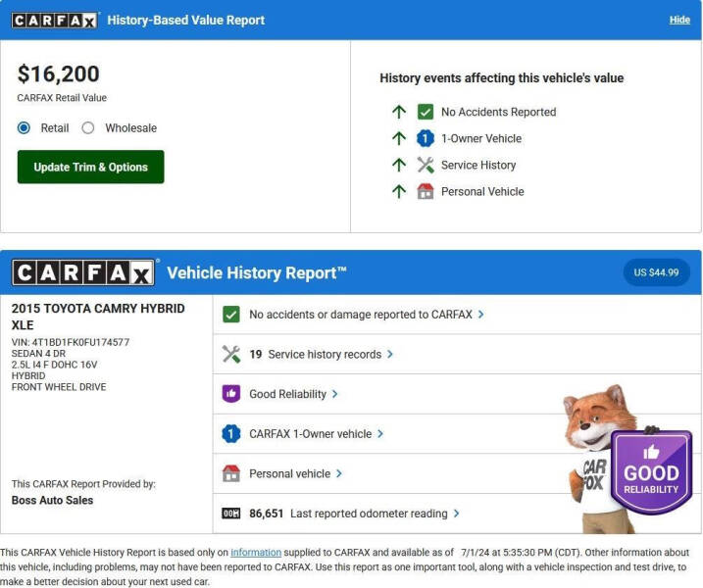703x588 pixels.
Task: Expand the Last reported odometer reading row
Action: click(x=375, y=514)
